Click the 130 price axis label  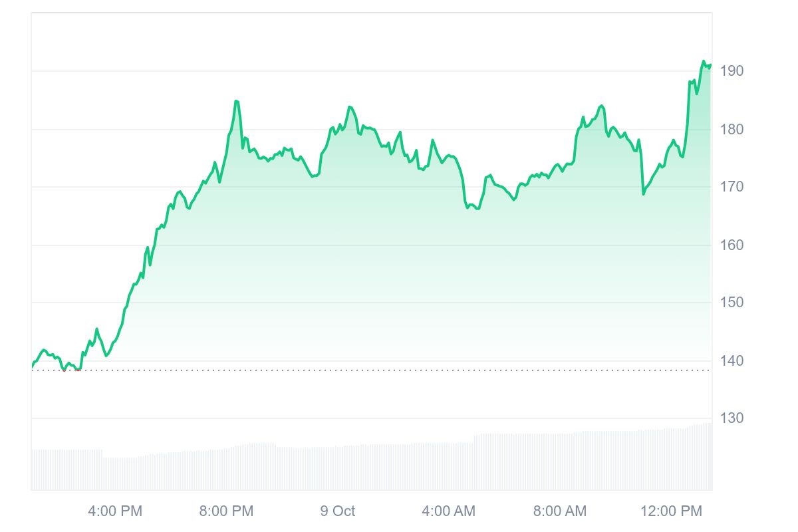click(x=730, y=418)
